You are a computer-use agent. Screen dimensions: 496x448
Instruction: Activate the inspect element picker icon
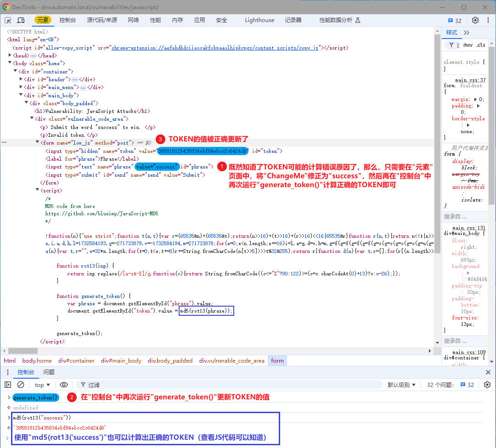tap(8, 20)
